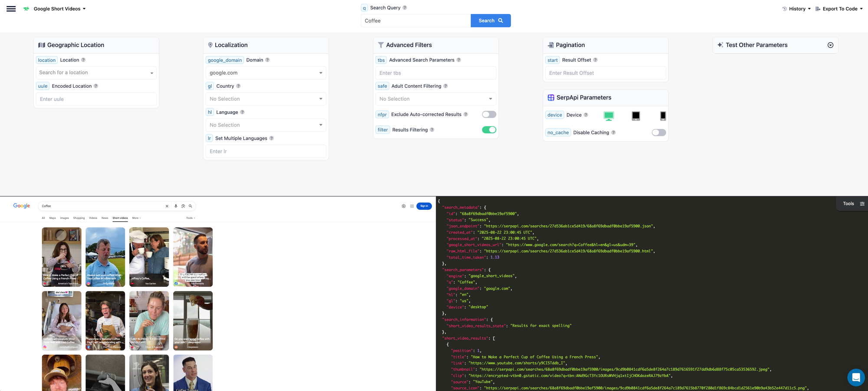Click help icon beside Set Multiple Languages
868x391 pixels.
pos(272,138)
